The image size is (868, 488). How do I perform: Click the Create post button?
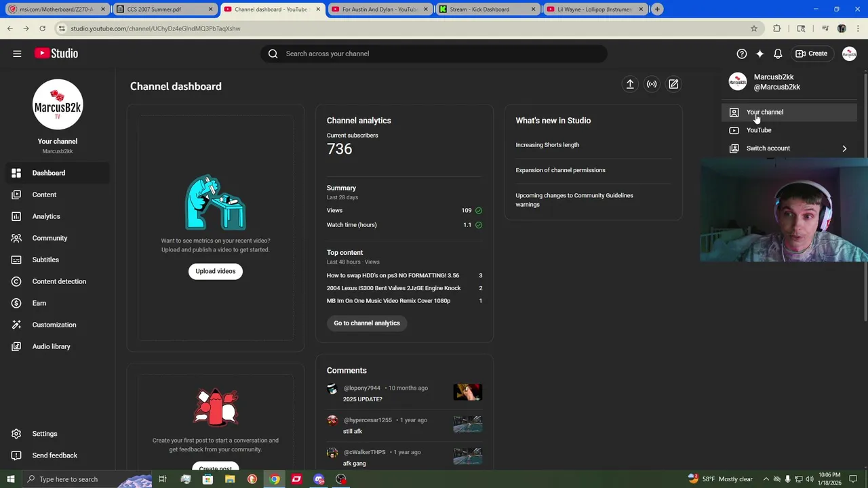[x=216, y=468]
